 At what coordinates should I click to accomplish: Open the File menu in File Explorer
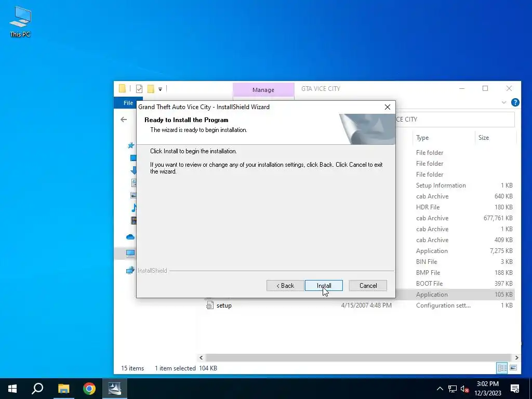coord(128,103)
